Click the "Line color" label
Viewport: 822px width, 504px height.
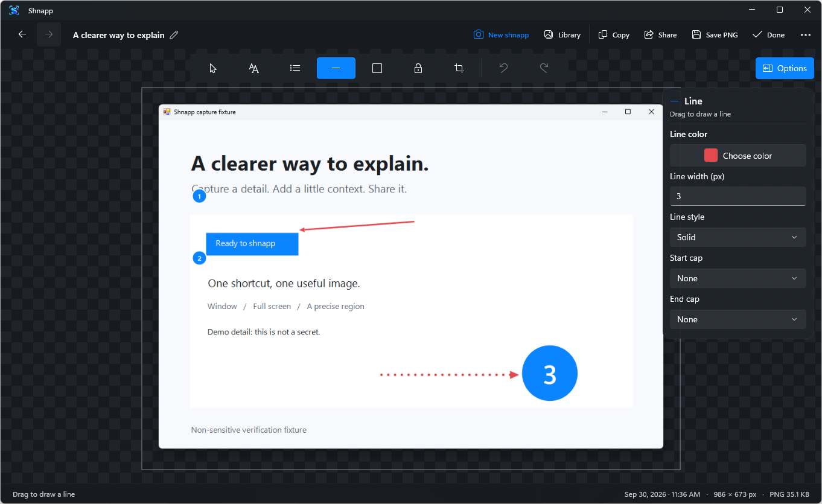(x=689, y=134)
